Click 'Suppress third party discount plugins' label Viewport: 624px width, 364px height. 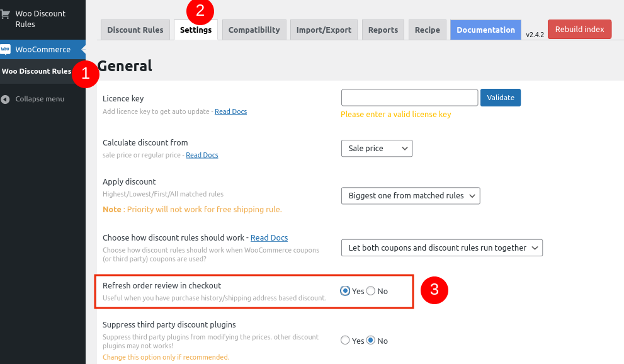click(x=169, y=324)
